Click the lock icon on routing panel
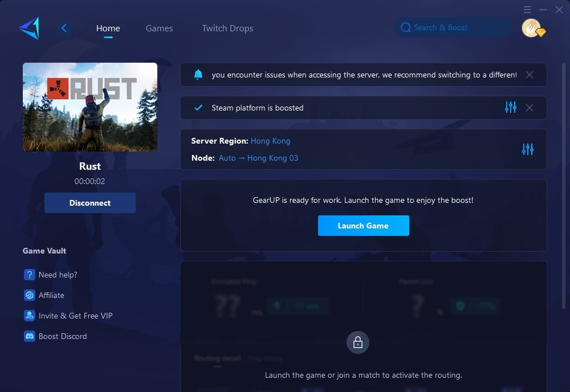Screen dimensions: 570x392 click(x=358, y=342)
